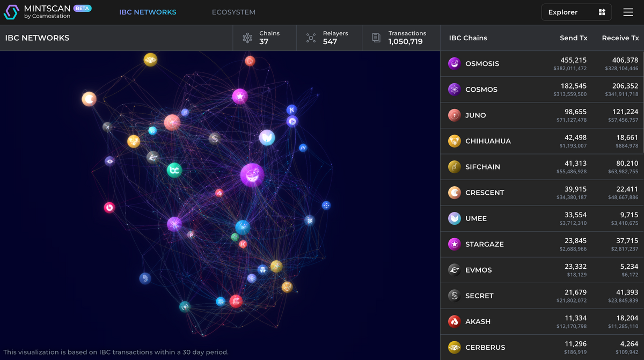Click the Cosmos icon in chains list
The width and height of the screenshot is (644, 360).
[x=455, y=90]
